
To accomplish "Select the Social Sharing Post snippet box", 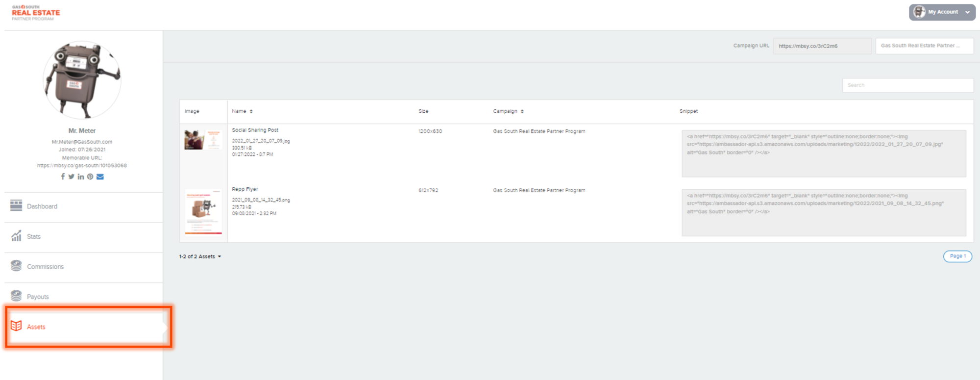I will 824,153.
